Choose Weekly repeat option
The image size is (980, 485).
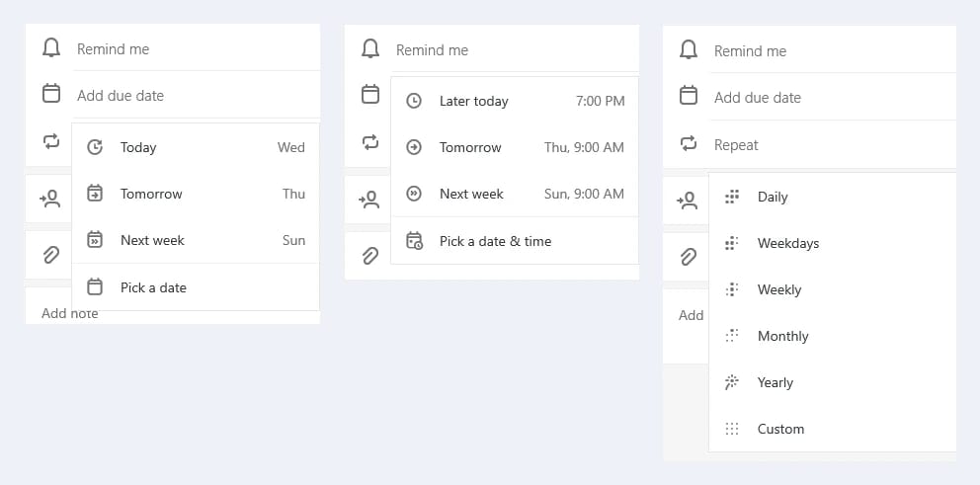(x=833, y=289)
